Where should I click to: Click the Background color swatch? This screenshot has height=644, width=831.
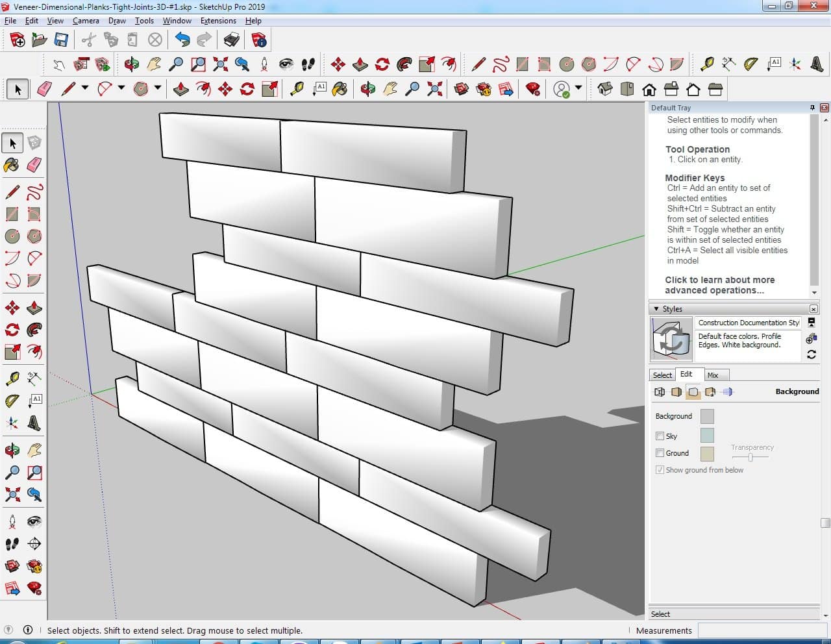coord(707,416)
